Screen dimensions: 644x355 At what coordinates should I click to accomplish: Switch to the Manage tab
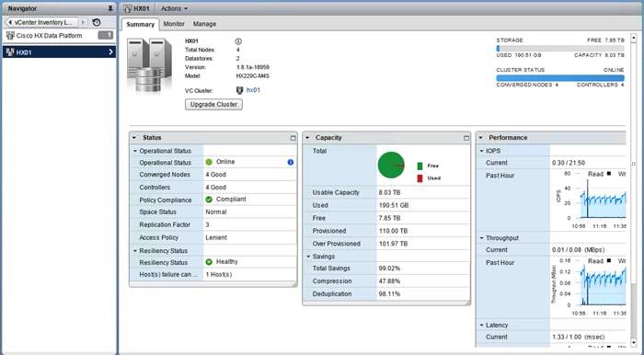(204, 24)
